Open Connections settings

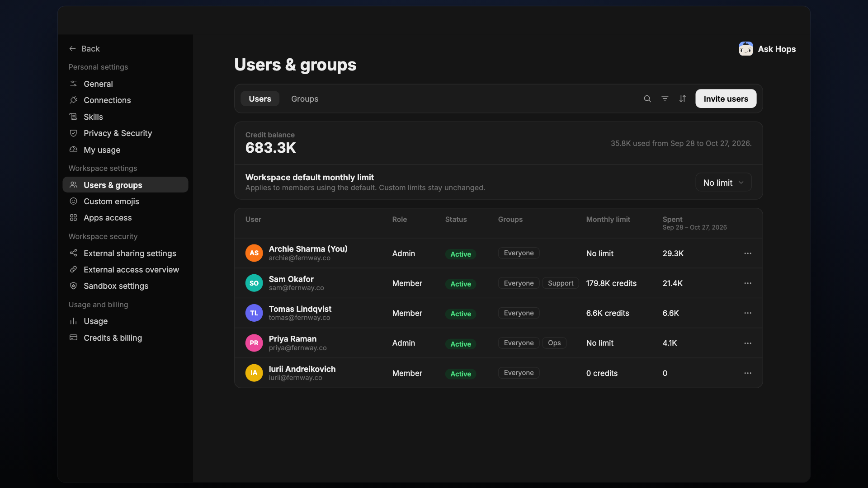click(125, 100)
